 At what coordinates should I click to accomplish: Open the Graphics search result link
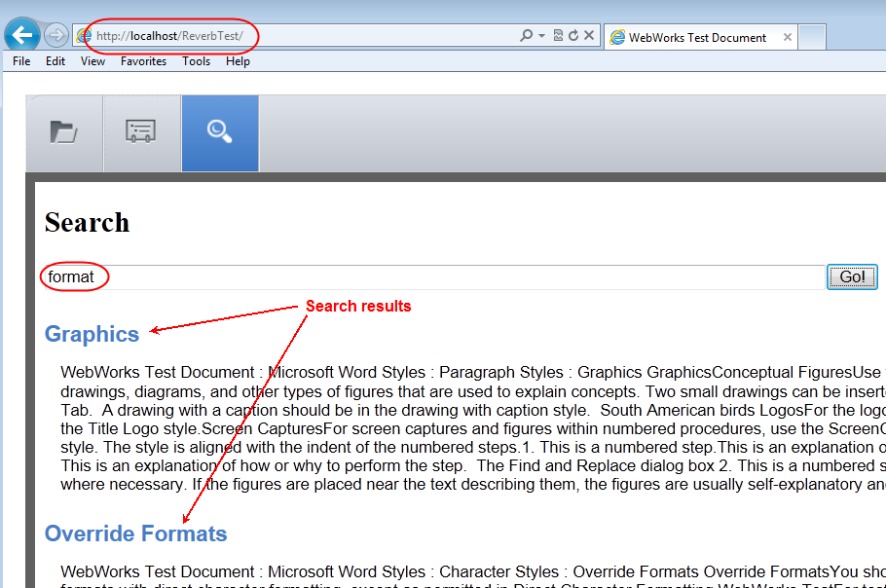point(92,334)
